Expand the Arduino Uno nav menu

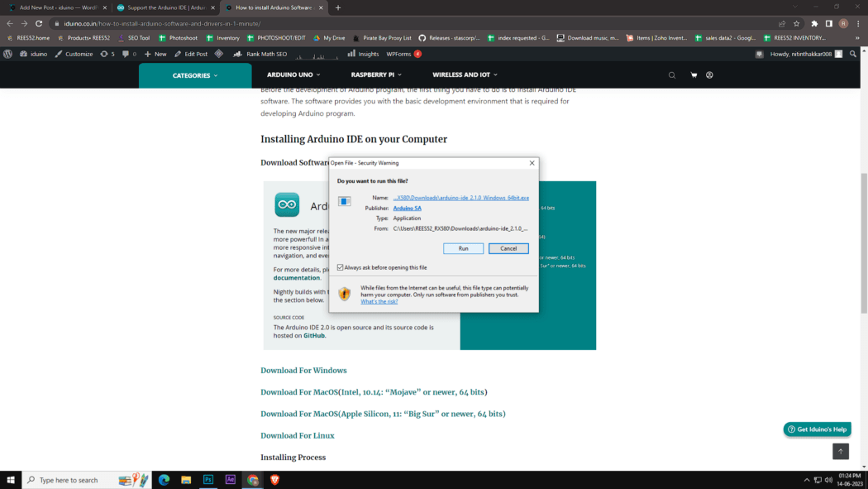point(293,75)
